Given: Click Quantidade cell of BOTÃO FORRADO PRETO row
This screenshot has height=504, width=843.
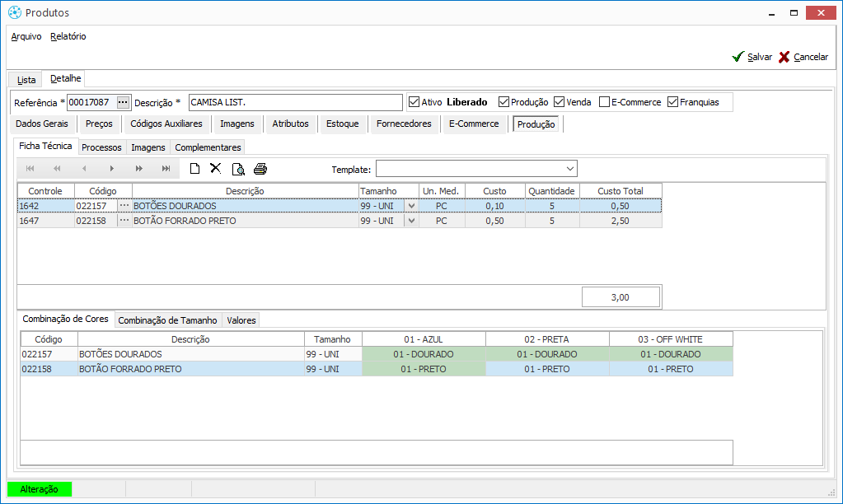Looking at the screenshot, I should click(x=552, y=221).
